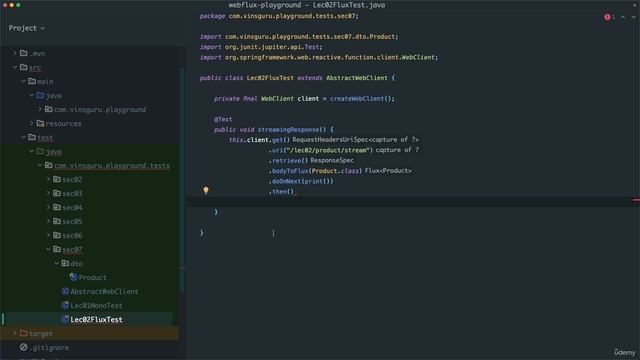This screenshot has height=360, width=640.
Task: Go to next highlighted error arrow
Action: [x=634, y=17]
